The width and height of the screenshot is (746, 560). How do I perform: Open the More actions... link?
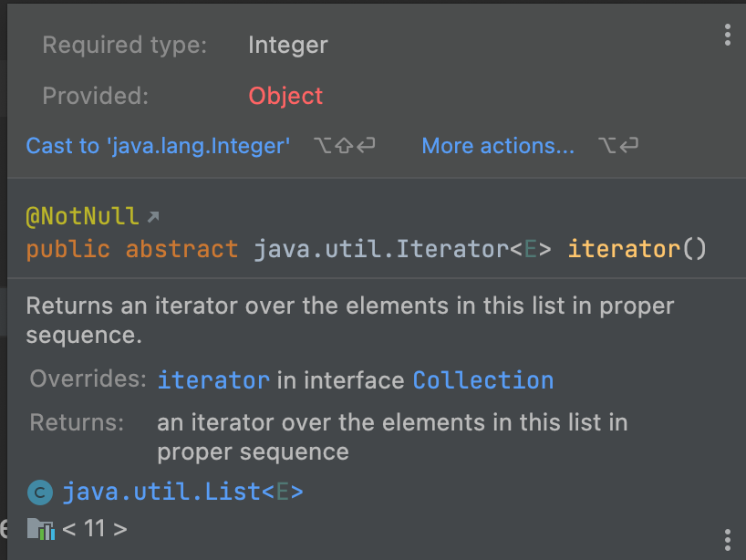[x=498, y=146]
